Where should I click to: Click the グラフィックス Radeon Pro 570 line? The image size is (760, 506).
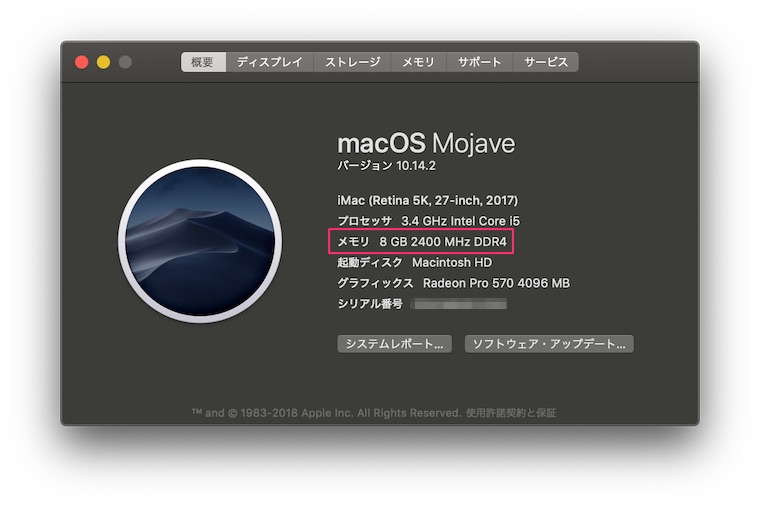point(454,283)
